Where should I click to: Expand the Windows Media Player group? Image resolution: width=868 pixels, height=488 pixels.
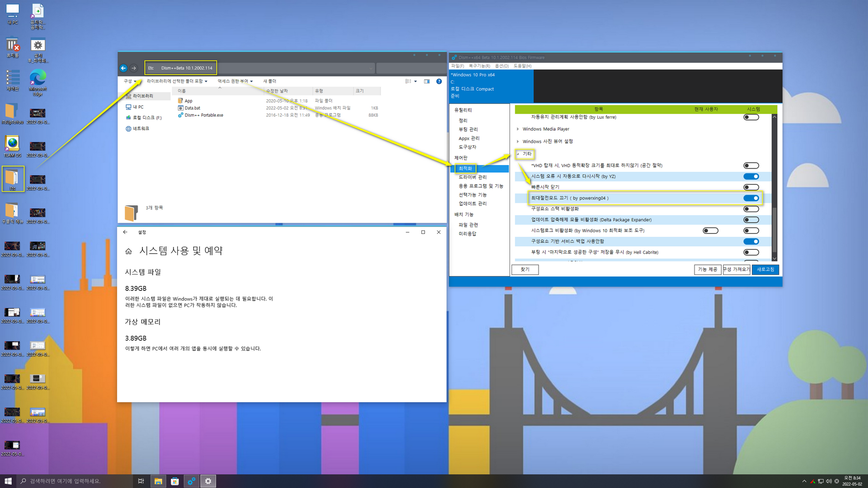pos(518,129)
